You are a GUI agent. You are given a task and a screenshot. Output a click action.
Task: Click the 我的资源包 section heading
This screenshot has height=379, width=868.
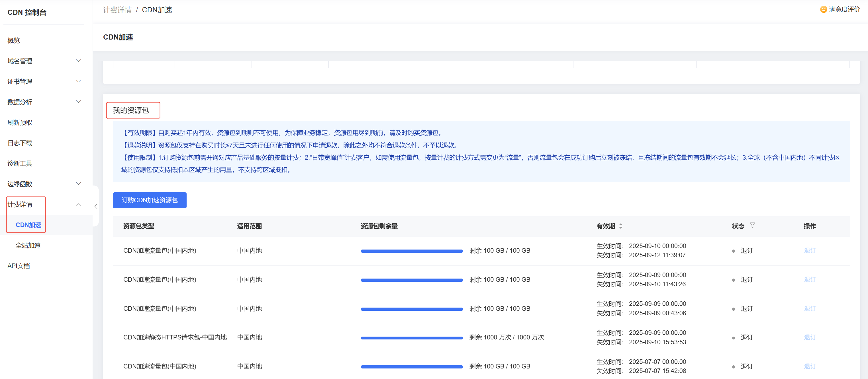(x=131, y=110)
